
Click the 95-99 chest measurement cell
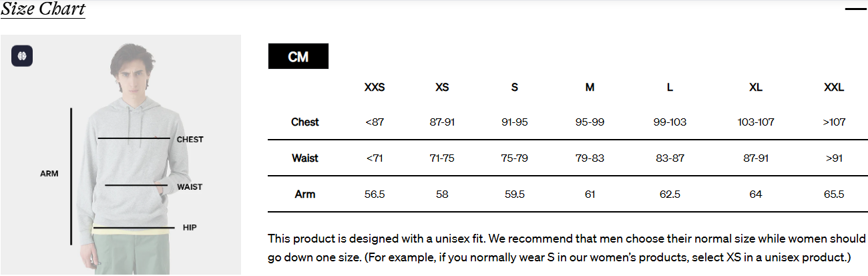pyautogui.click(x=590, y=122)
